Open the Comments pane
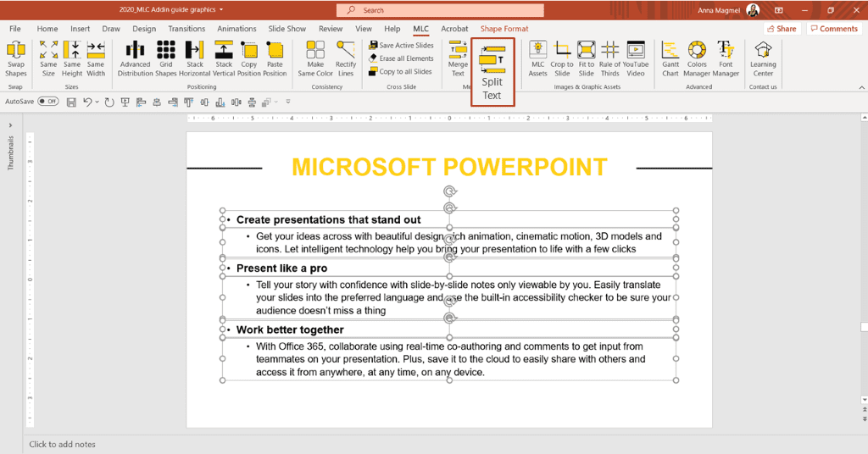This screenshot has width=868, height=454. (834, 29)
